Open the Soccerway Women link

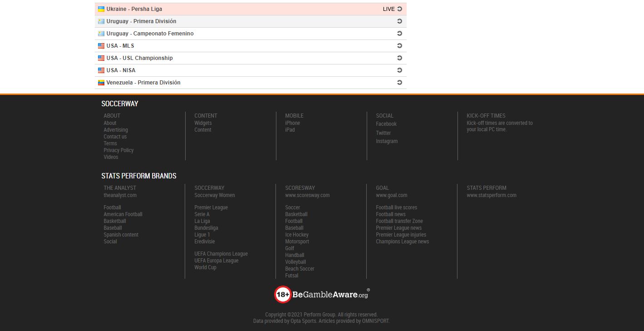(x=215, y=195)
